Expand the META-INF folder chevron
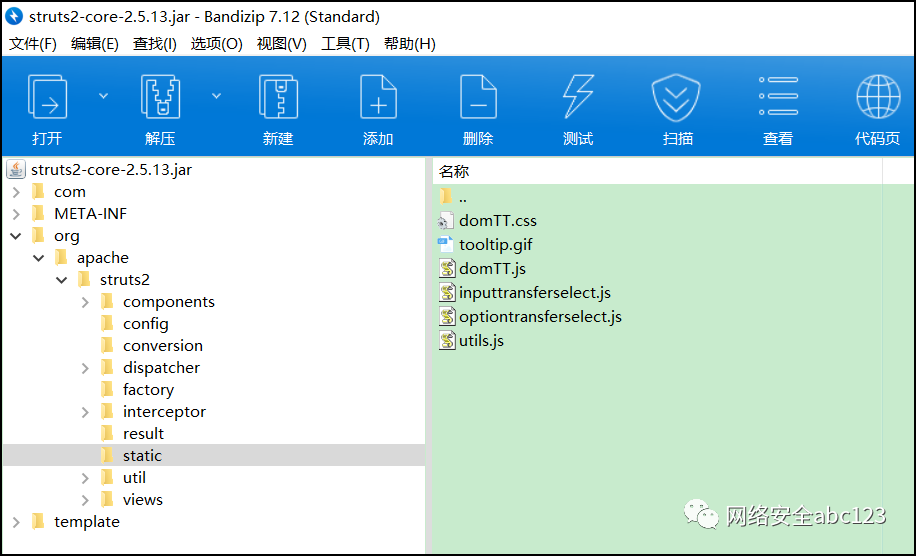916x556 pixels. click(16, 214)
